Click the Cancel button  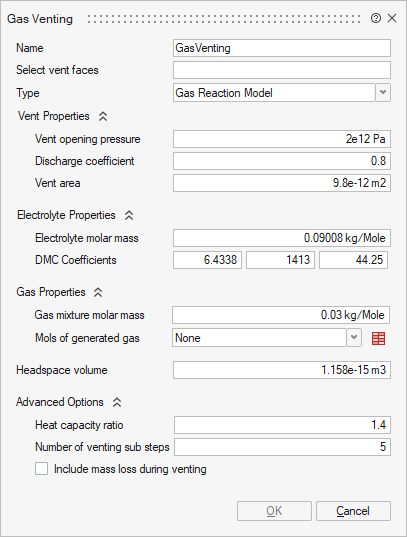click(x=353, y=511)
